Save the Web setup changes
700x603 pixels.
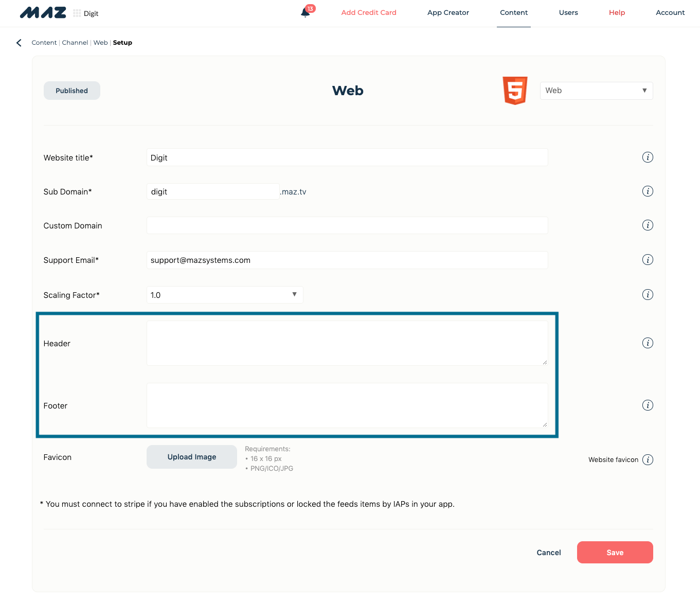point(615,552)
